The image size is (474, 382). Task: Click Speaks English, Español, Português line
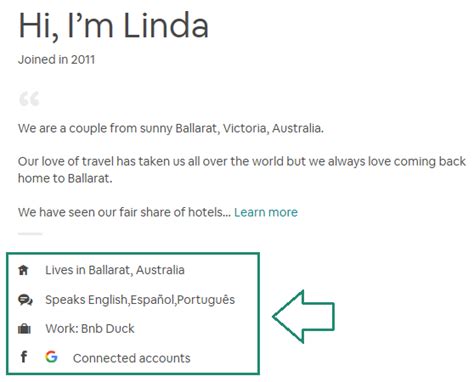point(140,300)
